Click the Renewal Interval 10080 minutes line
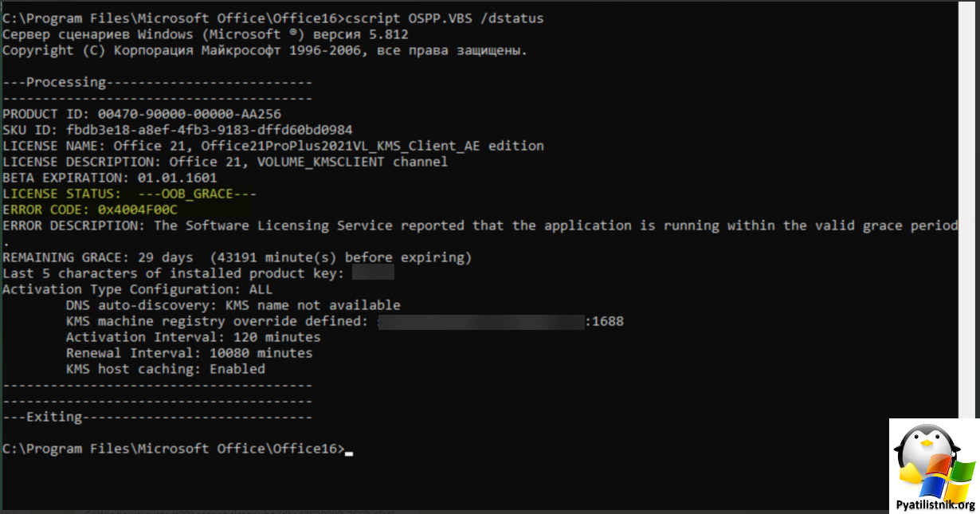Screen dimensions: 980x514 pyautogui.click(x=190, y=353)
